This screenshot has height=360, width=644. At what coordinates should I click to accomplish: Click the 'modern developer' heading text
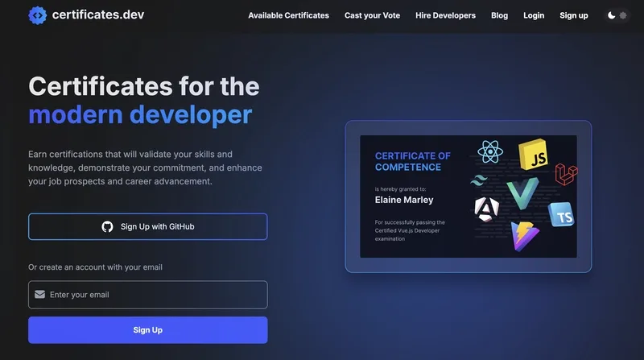click(x=140, y=114)
